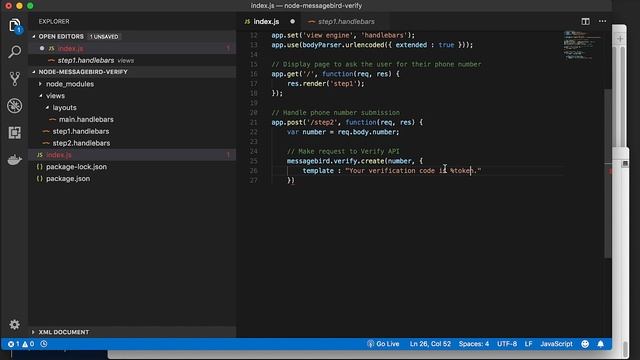
Task: Select index.js under Open Editors
Action: point(132,48)
